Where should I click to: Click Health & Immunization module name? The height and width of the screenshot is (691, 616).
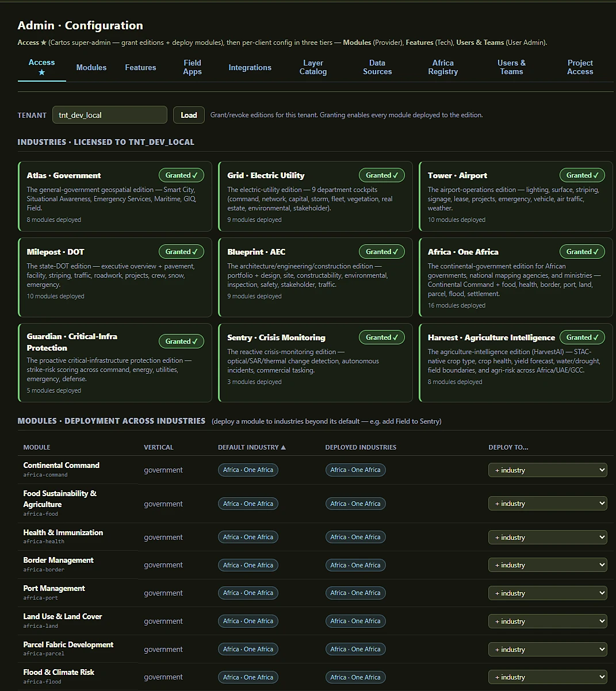(x=63, y=532)
